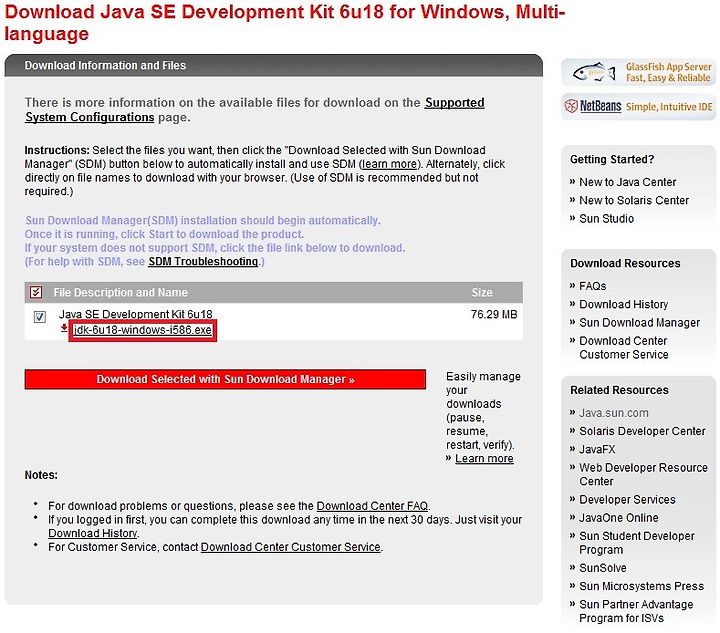Open the Supported System Configurations page link
Image resolution: width=720 pixels, height=633 pixels.
point(255,110)
